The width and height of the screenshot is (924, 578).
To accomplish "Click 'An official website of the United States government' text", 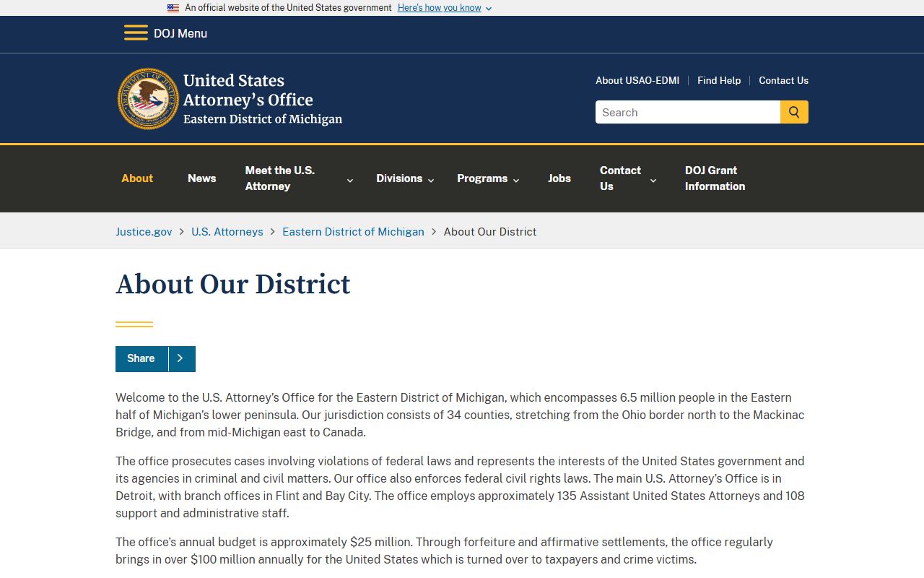I will 288,8.
